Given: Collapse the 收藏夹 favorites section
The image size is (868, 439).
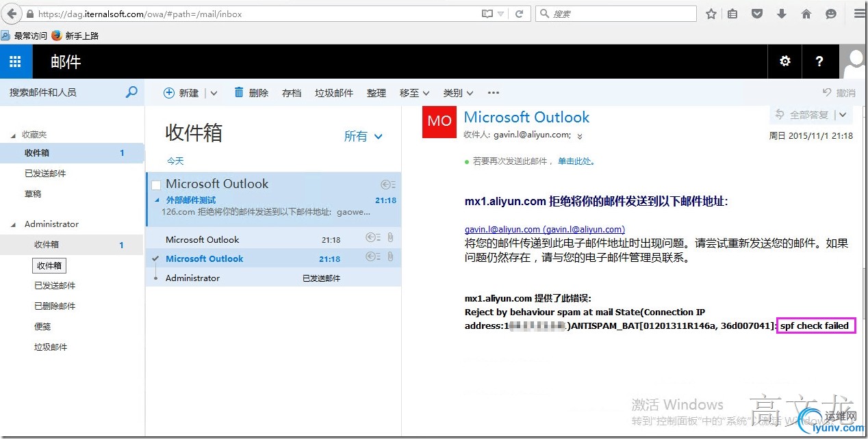Looking at the screenshot, I should 12,135.
